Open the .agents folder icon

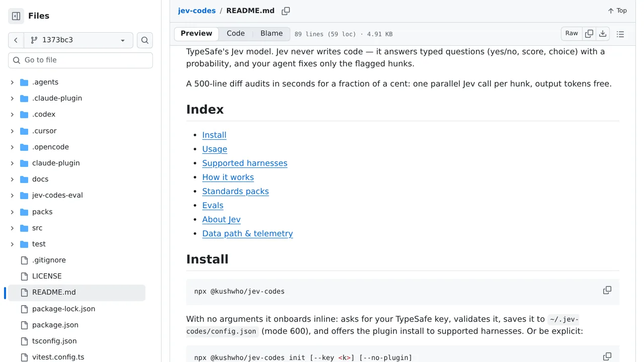coord(24,82)
